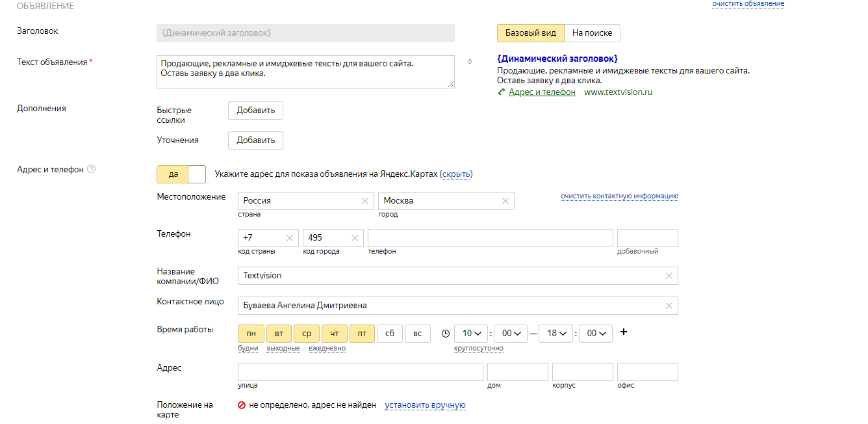Click 'установить вручную' map position link
The width and height of the screenshot is (868, 424).
click(x=425, y=405)
